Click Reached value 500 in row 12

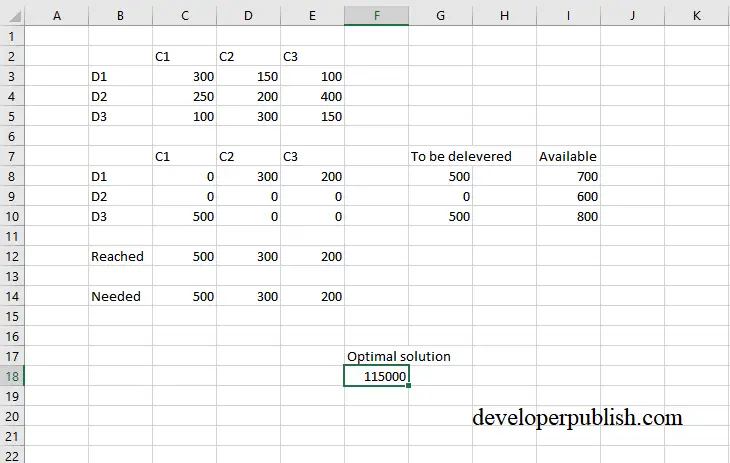[x=203, y=257]
